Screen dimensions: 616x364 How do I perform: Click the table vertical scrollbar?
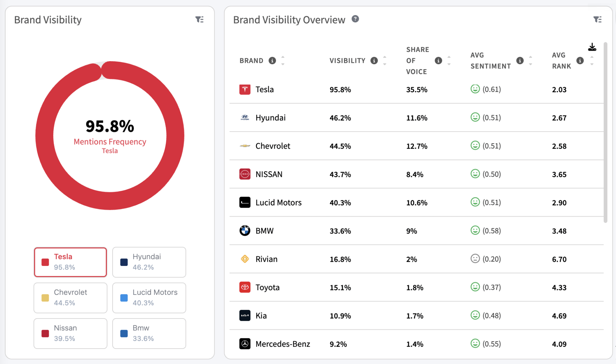click(605, 132)
